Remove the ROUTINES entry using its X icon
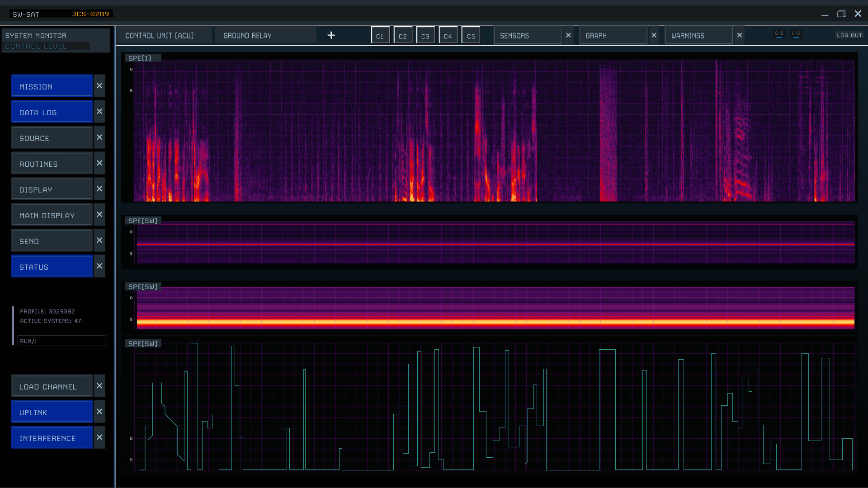Screen dimensions: 868x488 coord(99,163)
